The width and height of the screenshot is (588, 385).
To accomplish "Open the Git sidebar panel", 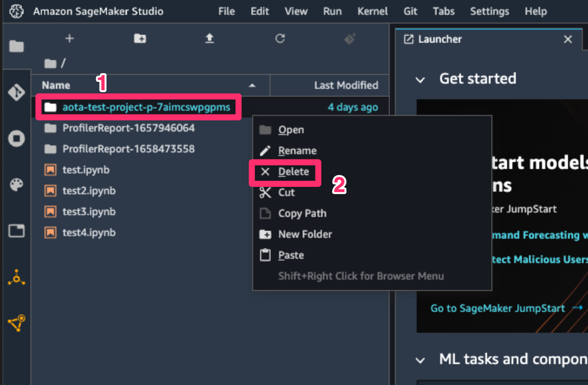I will click(17, 92).
